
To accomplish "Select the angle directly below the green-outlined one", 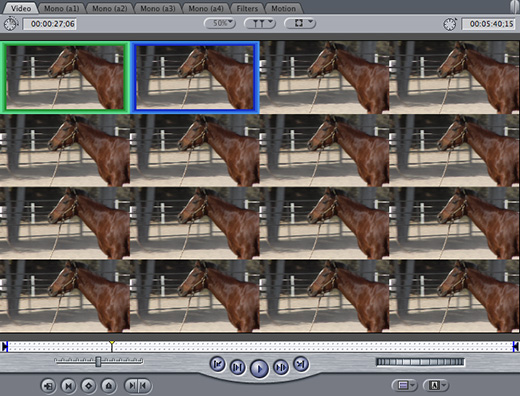I will click(x=65, y=150).
